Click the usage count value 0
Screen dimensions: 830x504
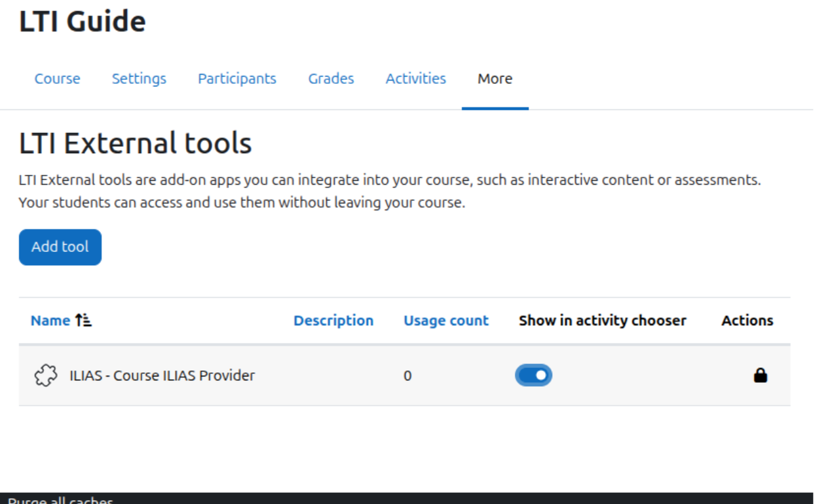(x=407, y=376)
